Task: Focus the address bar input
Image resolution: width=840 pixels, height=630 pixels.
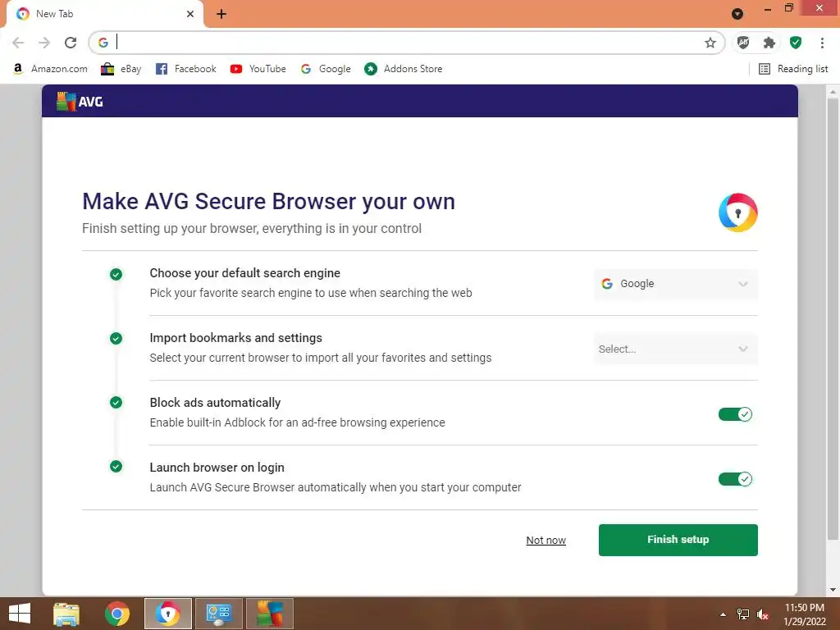Action: tap(410, 43)
